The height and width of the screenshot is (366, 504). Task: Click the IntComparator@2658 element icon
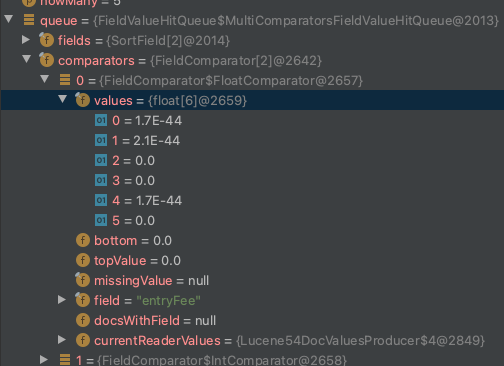point(65,360)
